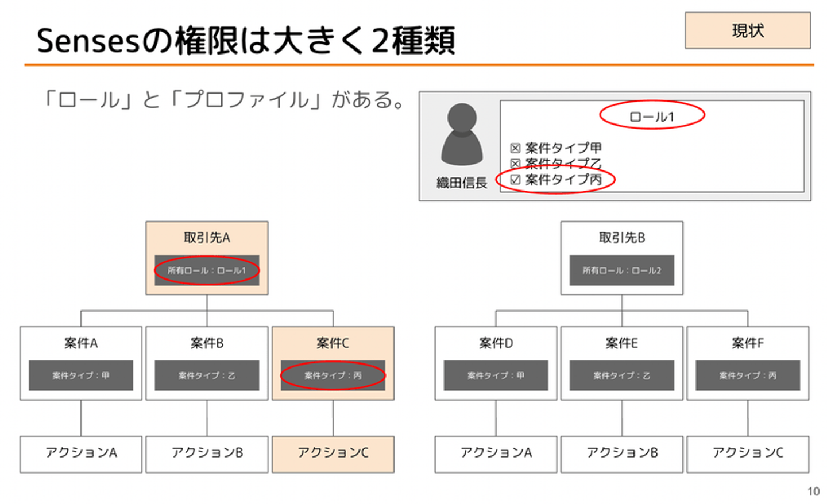Select the highlighted 案件C title

pyautogui.click(x=333, y=343)
